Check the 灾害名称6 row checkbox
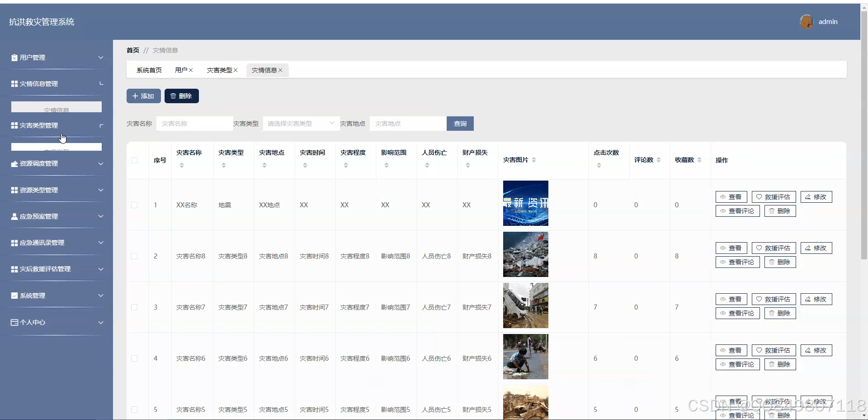This screenshot has height=420, width=868. [134, 358]
